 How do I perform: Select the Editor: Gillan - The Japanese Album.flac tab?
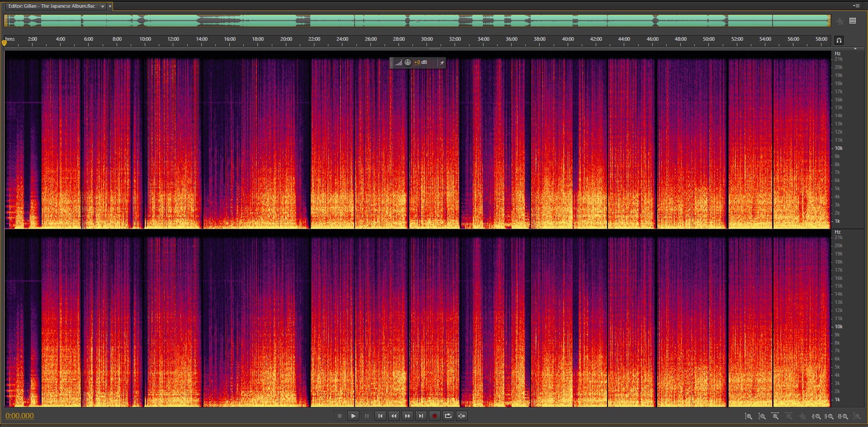coord(52,6)
